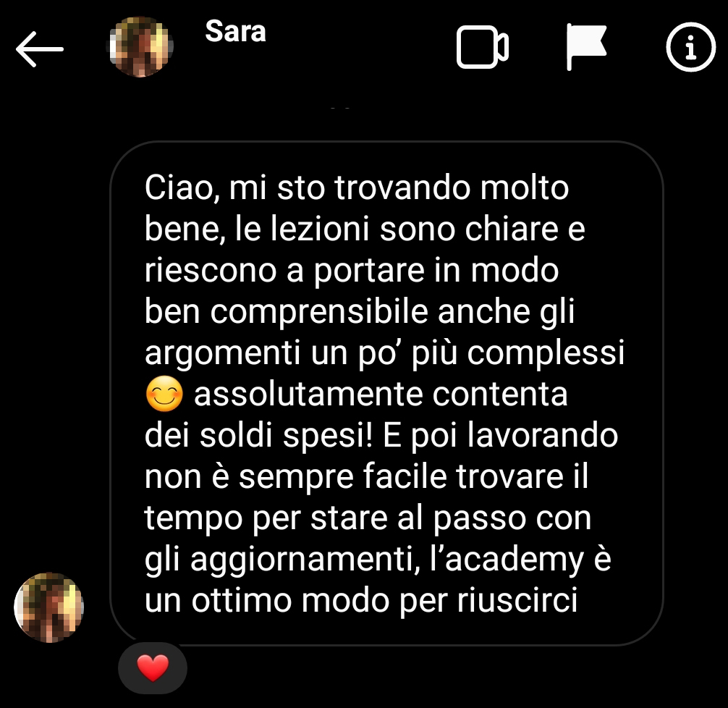
Task: Flag this conversation using the flag icon
Action: click(x=586, y=47)
